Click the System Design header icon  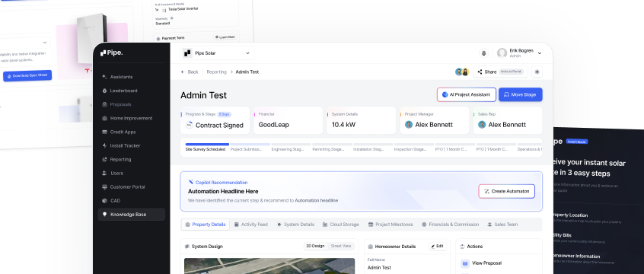(187, 247)
